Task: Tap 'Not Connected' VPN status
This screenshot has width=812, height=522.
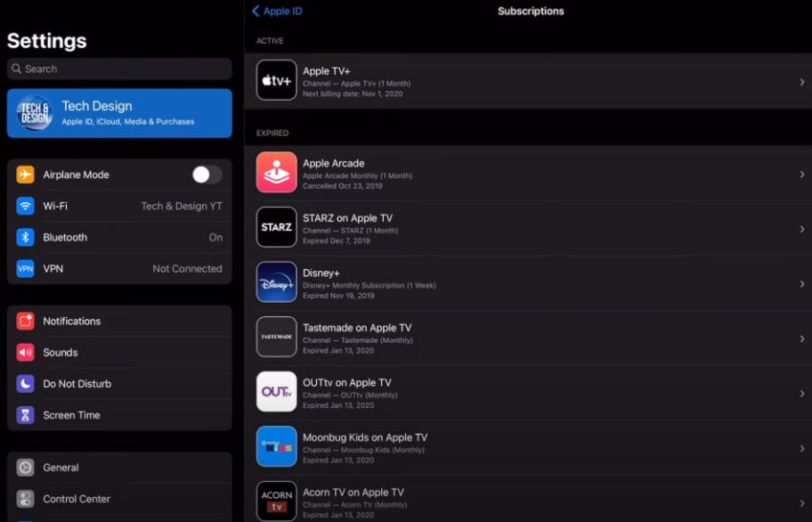Action: [188, 269]
